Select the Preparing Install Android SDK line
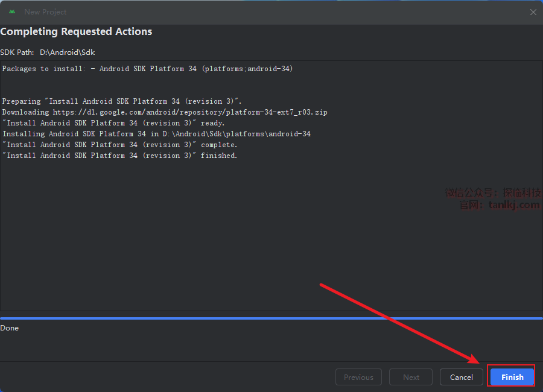 tap(121, 101)
